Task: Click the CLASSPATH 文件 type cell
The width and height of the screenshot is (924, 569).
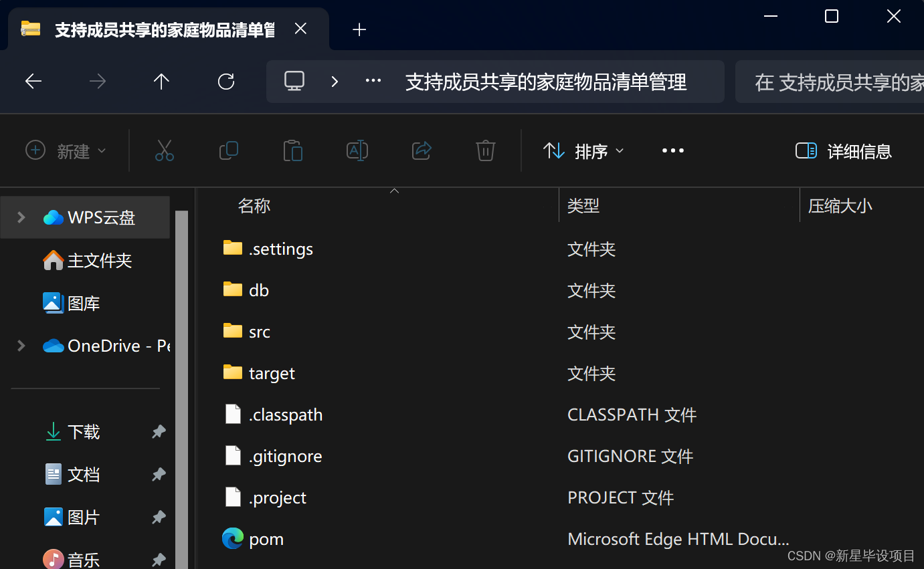Action: click(x=632, y=415)
